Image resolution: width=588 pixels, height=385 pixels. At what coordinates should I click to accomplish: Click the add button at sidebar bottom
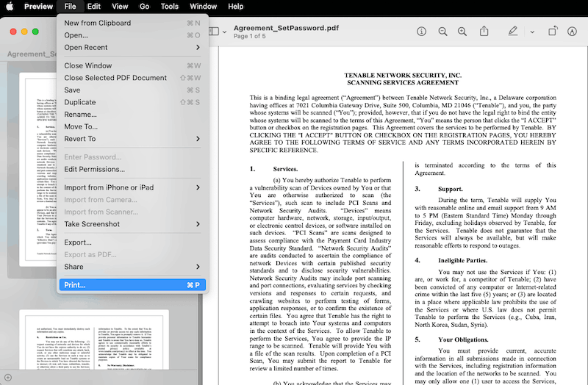7,378
